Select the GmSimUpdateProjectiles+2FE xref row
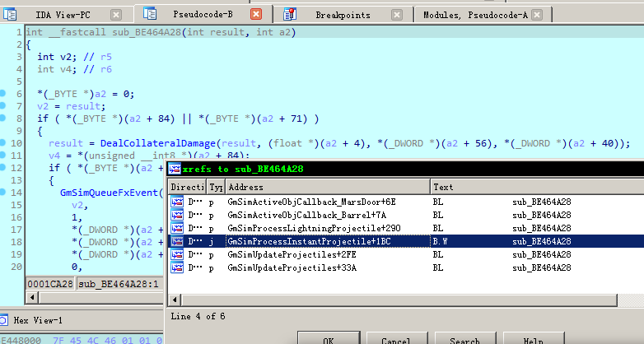The width and height of the screenshot is (644, 344). [406, 254]
